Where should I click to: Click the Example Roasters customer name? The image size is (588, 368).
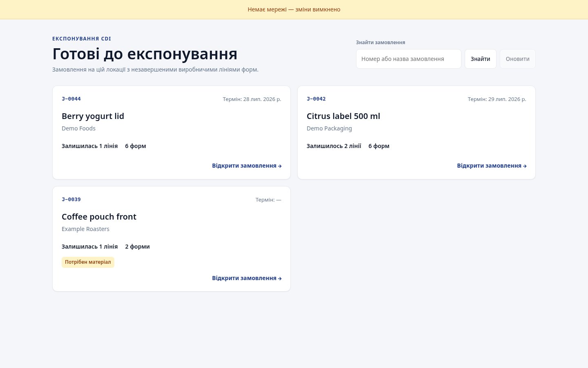coord(85,229)
